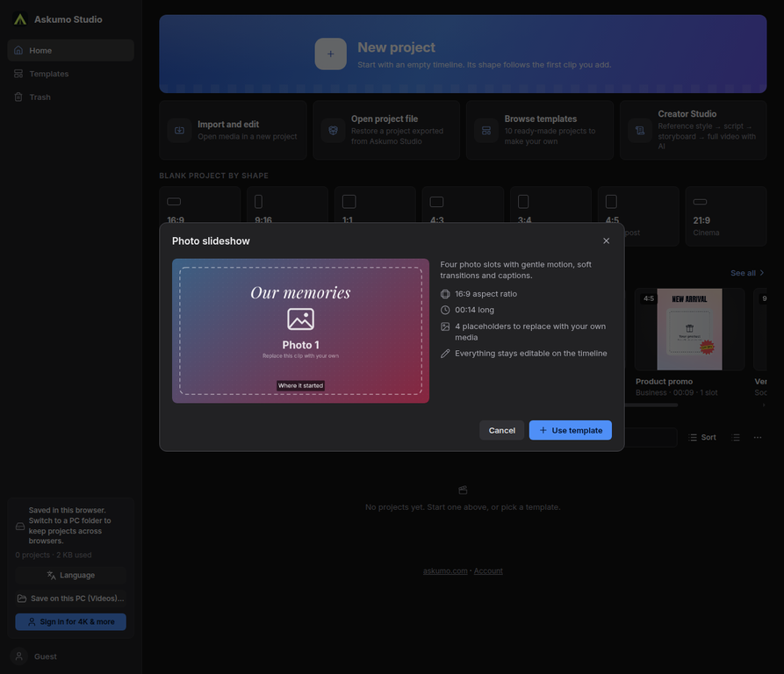Click the New project banner title
784x674 pixels.
pos(396,47)
